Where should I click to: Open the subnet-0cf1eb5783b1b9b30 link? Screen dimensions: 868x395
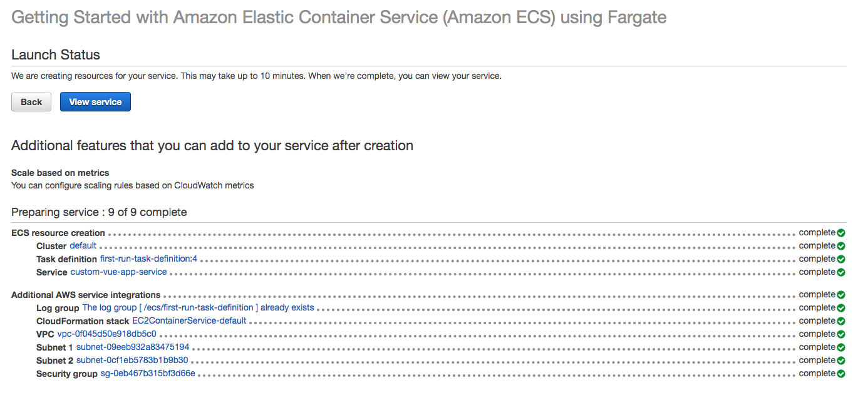[132, 361]
